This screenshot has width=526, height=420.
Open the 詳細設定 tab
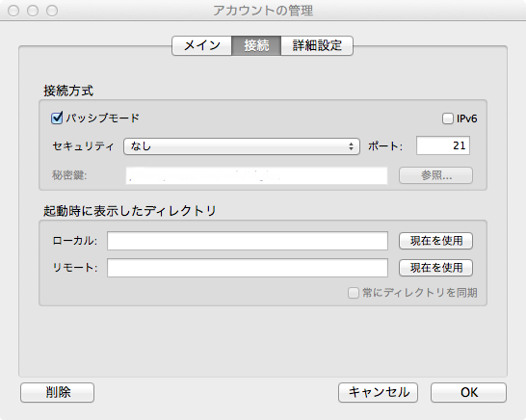(317, 45)
